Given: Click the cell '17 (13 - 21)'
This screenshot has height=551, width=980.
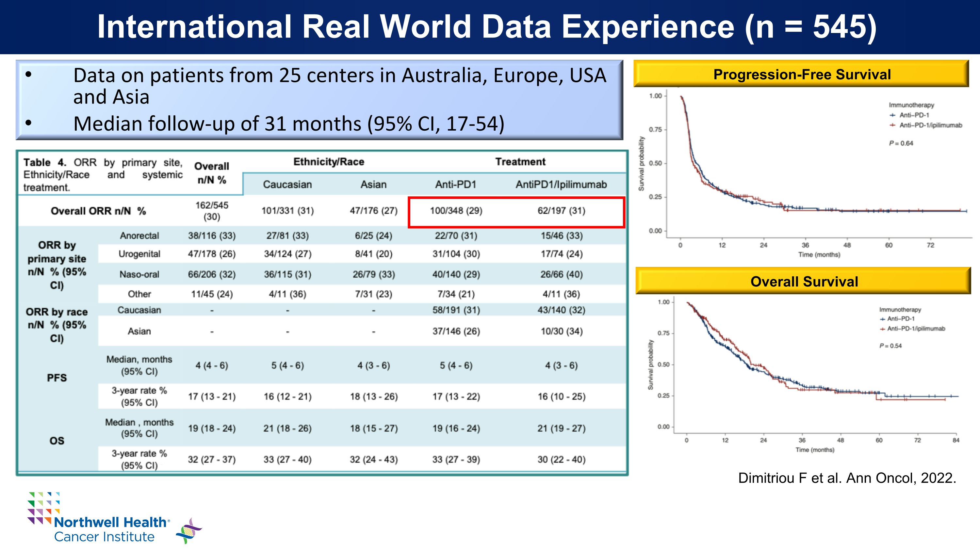Looking at the screenshot, I should [x=212, y=397].
